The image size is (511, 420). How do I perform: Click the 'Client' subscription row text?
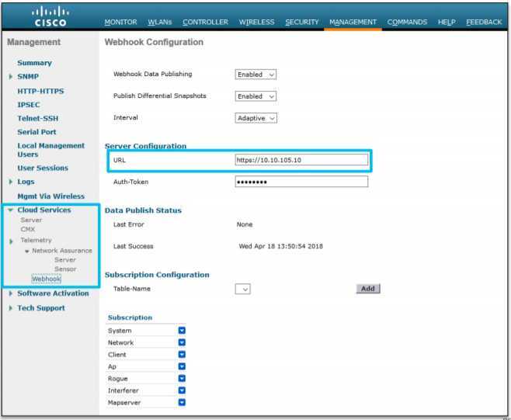point(117,355)
